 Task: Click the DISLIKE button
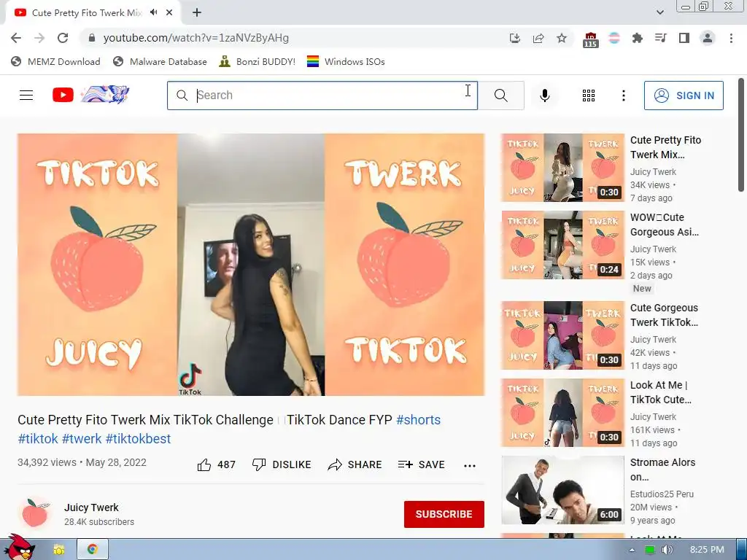(282, 464)
